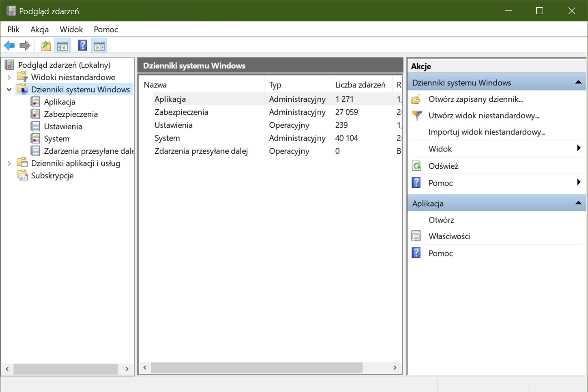This screenshot has height=392, width=588.
Task: Click the folder Up one level toolbar icon
Action: pyautogui.click(x=46, y=45)
